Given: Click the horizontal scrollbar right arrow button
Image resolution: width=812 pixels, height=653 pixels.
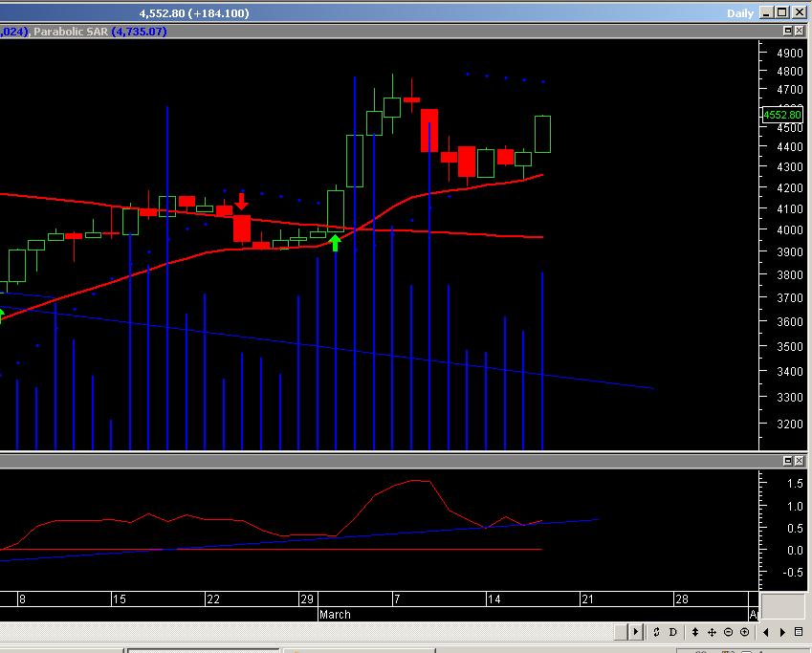Looking at the screenshot, I should click(636, 633).
